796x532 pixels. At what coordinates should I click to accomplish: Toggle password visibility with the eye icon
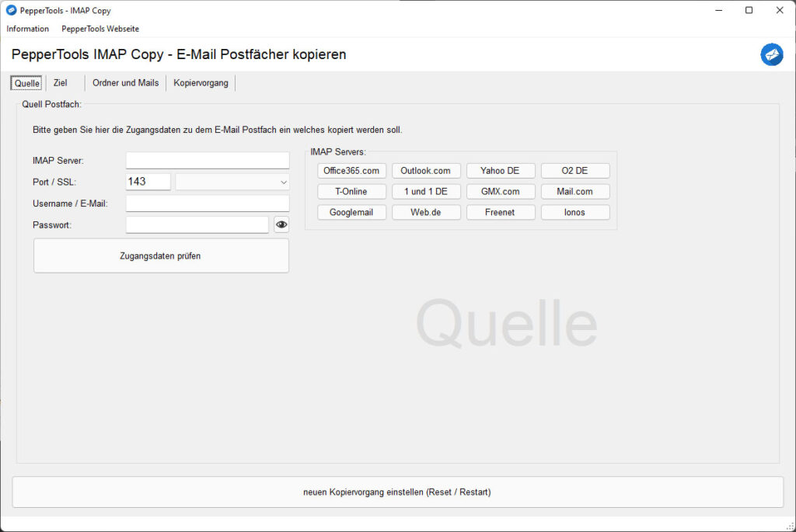[x=281, y=225]
